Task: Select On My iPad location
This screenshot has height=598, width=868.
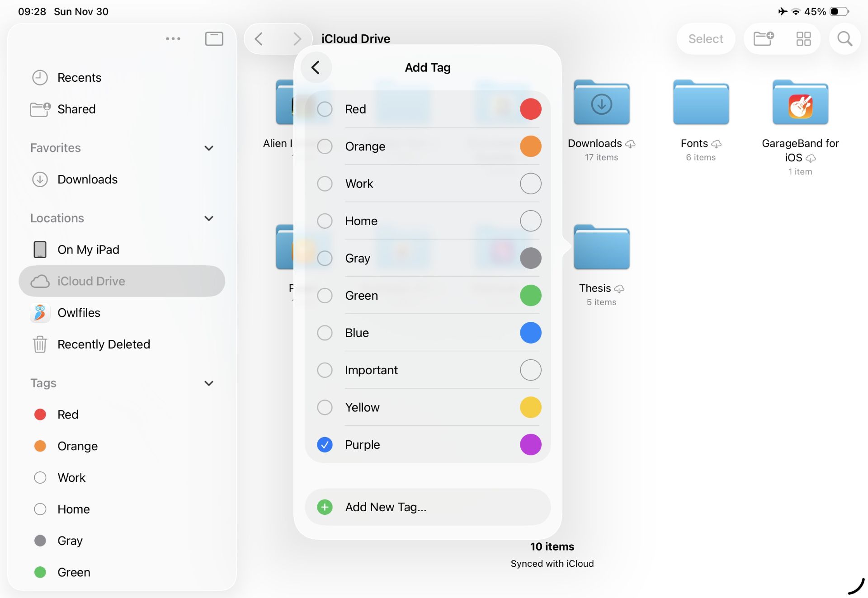Action: click(88, 249)
